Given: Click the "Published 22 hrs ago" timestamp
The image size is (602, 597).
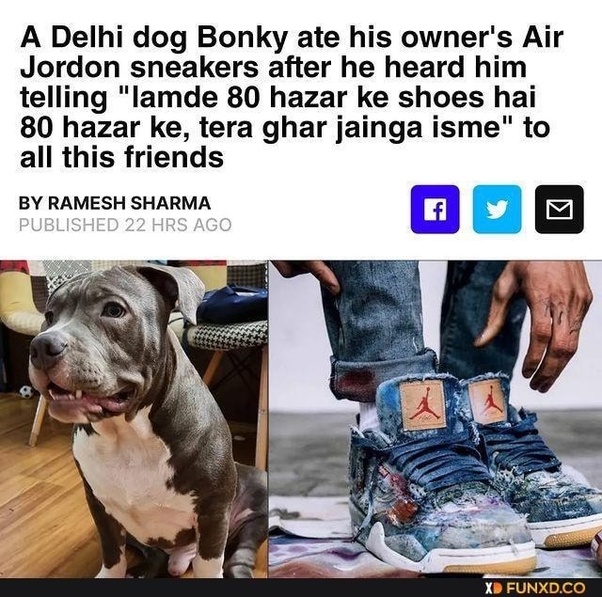Looking at the screenshot, I should tap(125, 225).
